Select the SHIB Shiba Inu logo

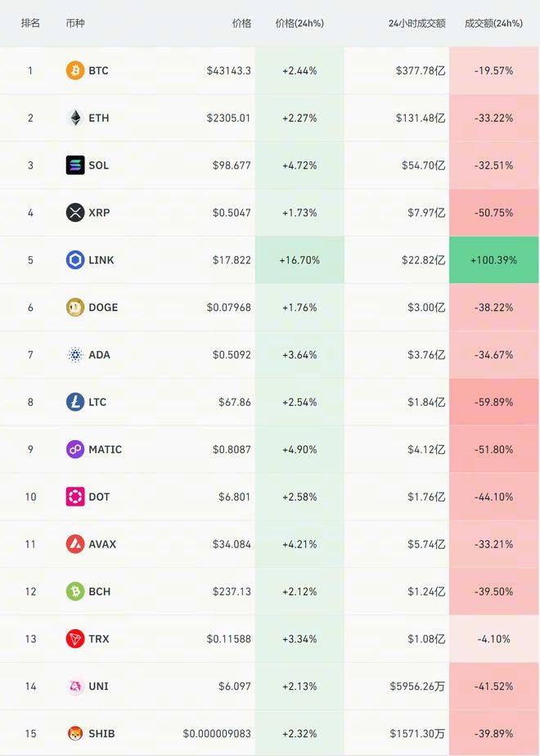[75, 733]
